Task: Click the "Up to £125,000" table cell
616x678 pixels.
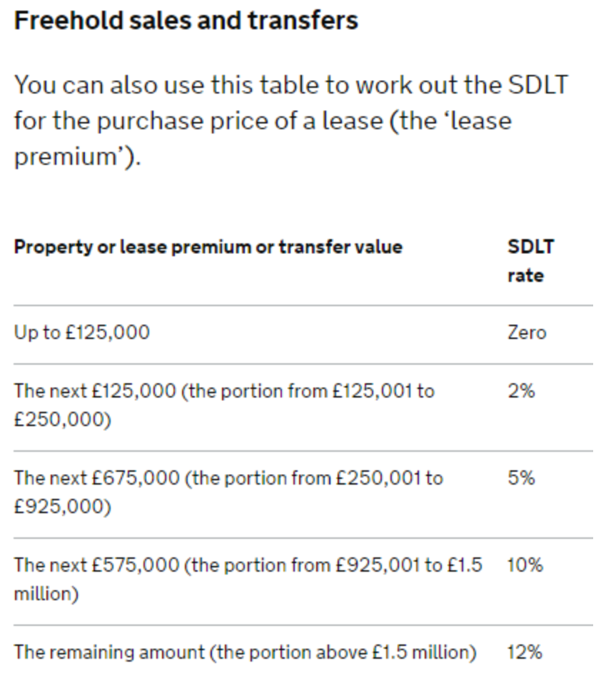Action: click(82, 333)
